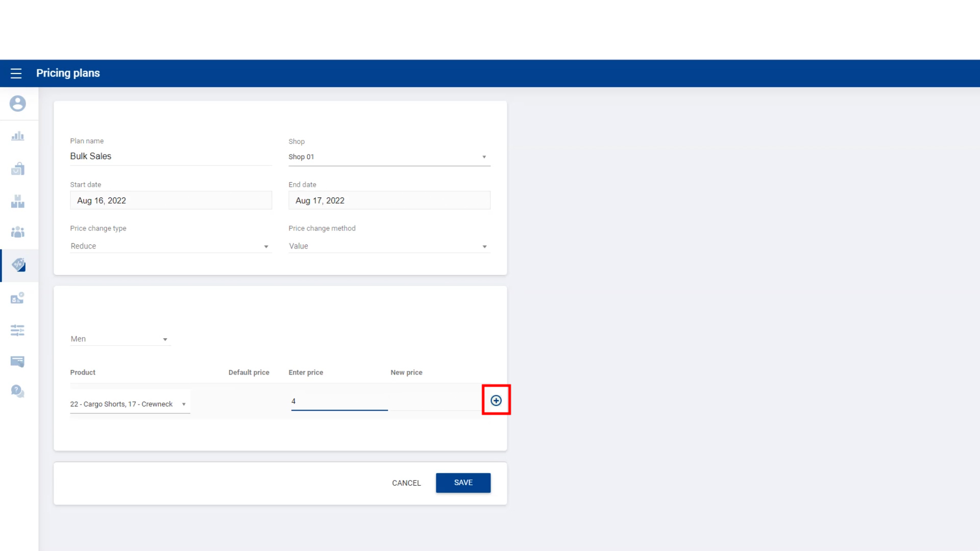Open the Cargo Shorts product dropdown
The width and height of the screenshot is (980, 551).
click(x=130, y=404)
